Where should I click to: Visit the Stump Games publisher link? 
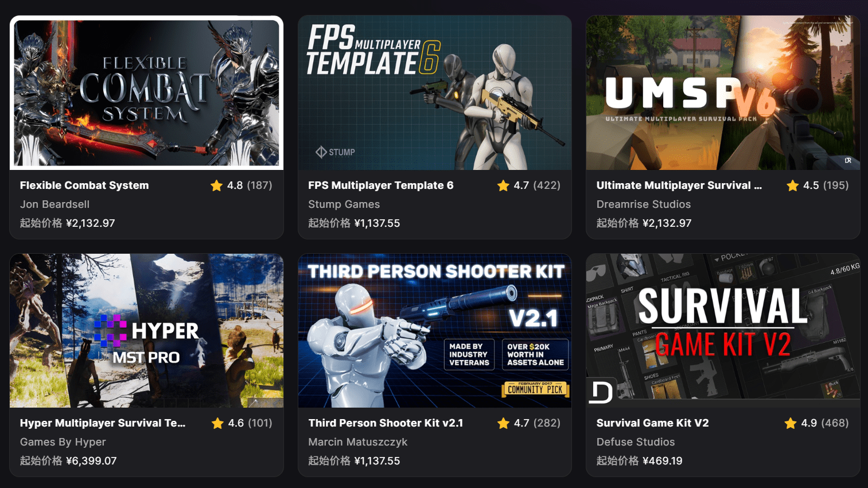344,204
